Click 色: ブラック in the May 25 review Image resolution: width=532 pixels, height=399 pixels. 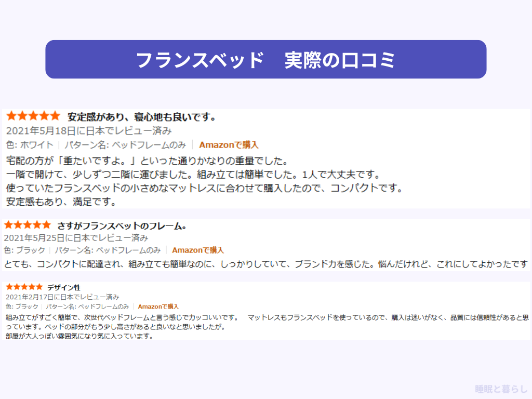pos(24,250)
